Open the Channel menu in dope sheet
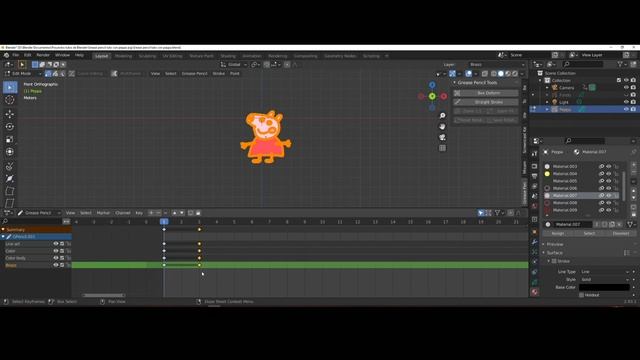Screen dimensions: 640x360 122,213
